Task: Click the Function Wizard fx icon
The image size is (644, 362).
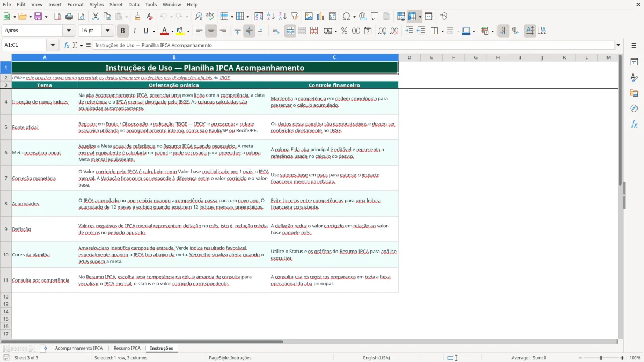Action: pos(67,45)
